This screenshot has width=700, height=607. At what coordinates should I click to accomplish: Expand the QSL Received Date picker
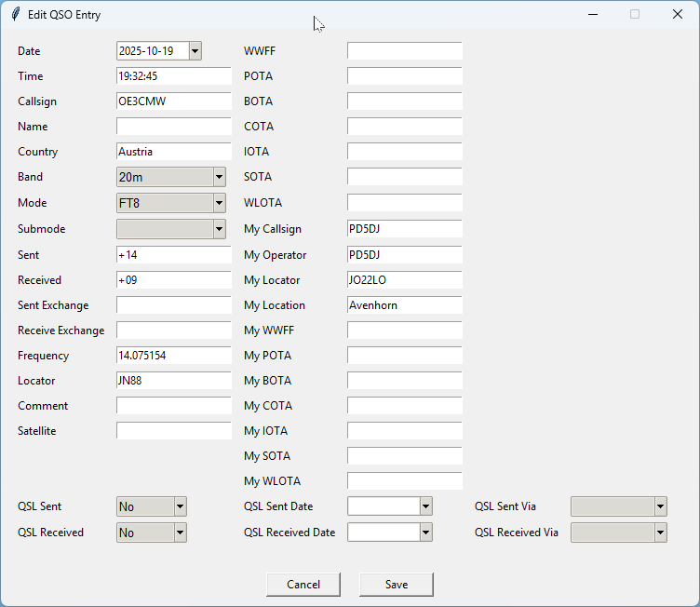(x=425, y=533)
